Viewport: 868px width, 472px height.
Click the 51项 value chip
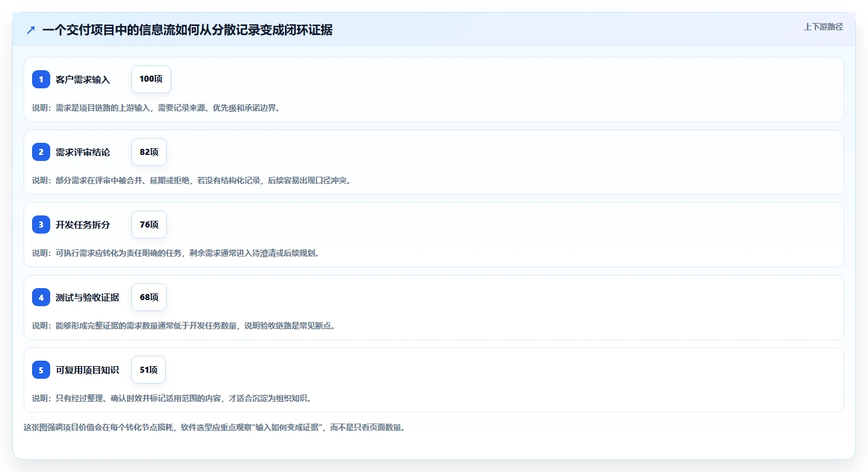(x=148, y=370)
